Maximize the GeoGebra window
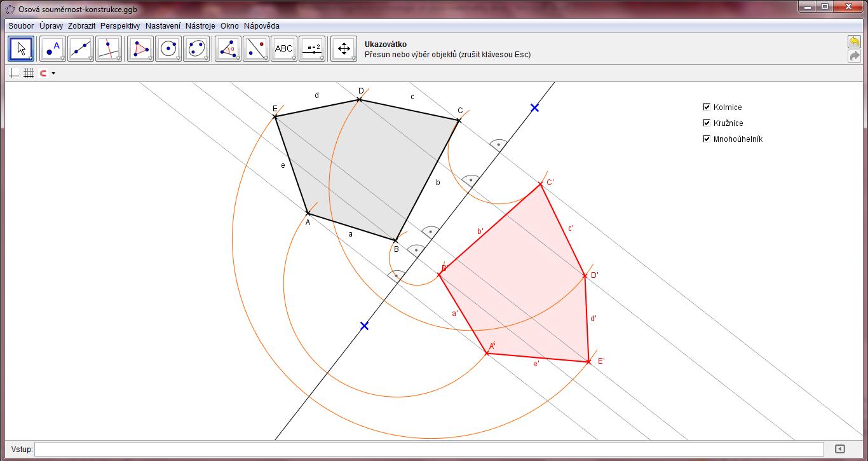Viewport: 868px width, 461px height. (x=825, y=7)
